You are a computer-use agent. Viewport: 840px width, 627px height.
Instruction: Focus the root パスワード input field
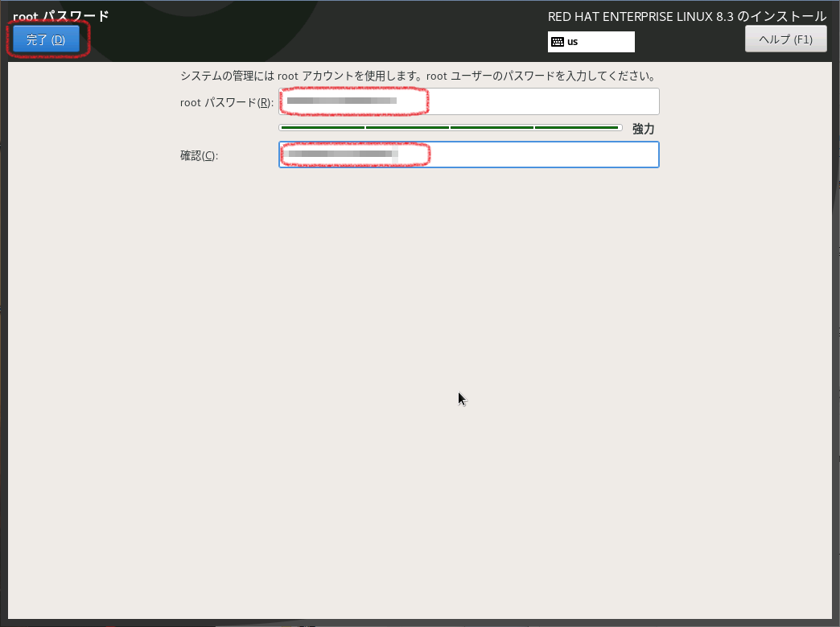click(469, 101)
